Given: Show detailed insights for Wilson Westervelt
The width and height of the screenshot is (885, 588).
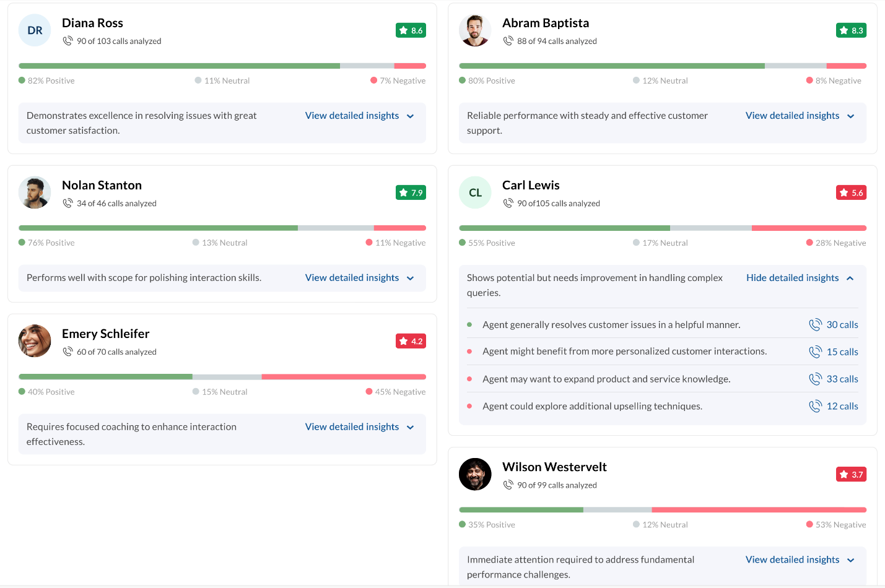Looking at the screenshot, I should coord(800,560).
